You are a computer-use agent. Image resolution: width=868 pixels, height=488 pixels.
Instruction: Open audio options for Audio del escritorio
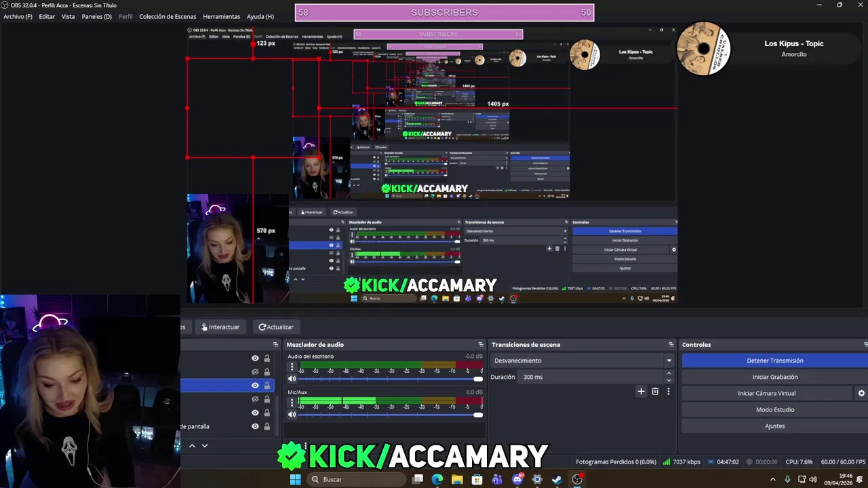point(292,367)
